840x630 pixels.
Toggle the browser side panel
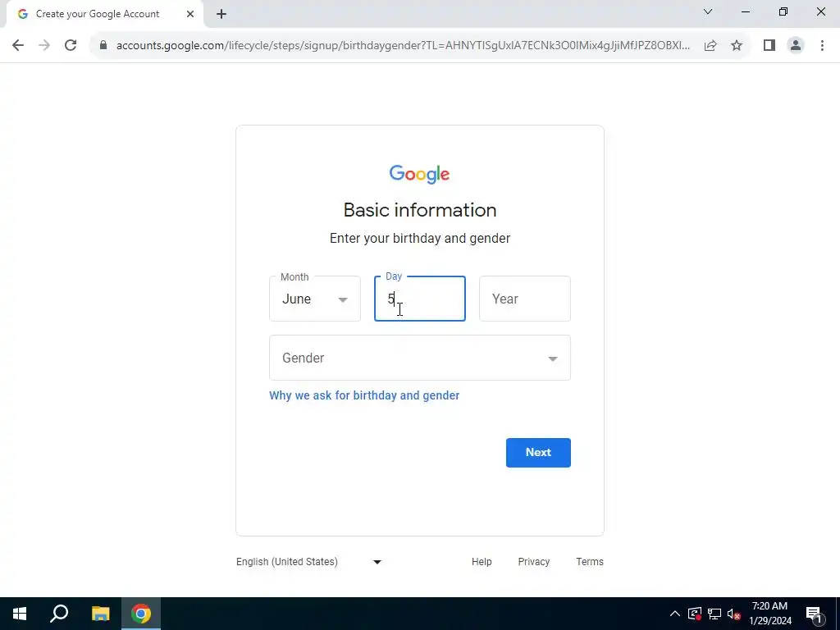click(769, 46)
